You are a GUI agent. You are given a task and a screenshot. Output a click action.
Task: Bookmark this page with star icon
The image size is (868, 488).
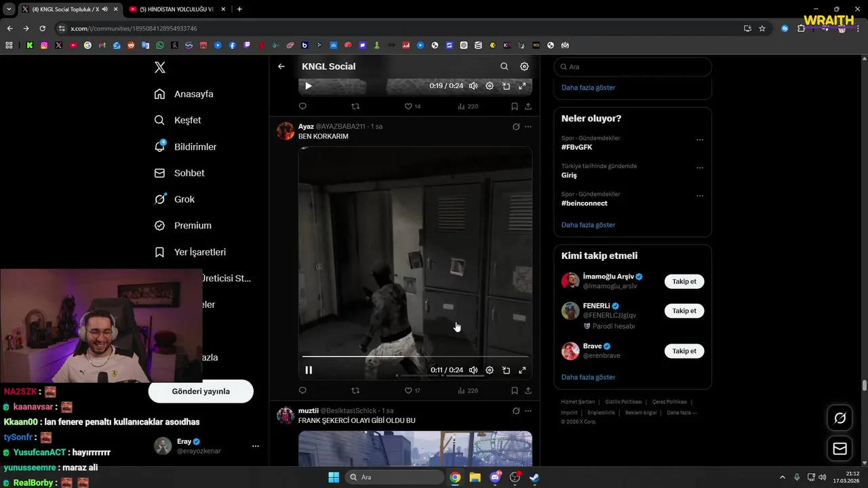tap(762, 28)
